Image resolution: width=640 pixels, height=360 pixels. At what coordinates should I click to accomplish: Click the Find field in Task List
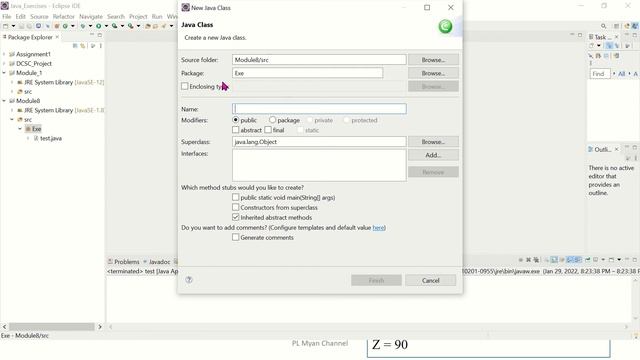click(600, 74)
